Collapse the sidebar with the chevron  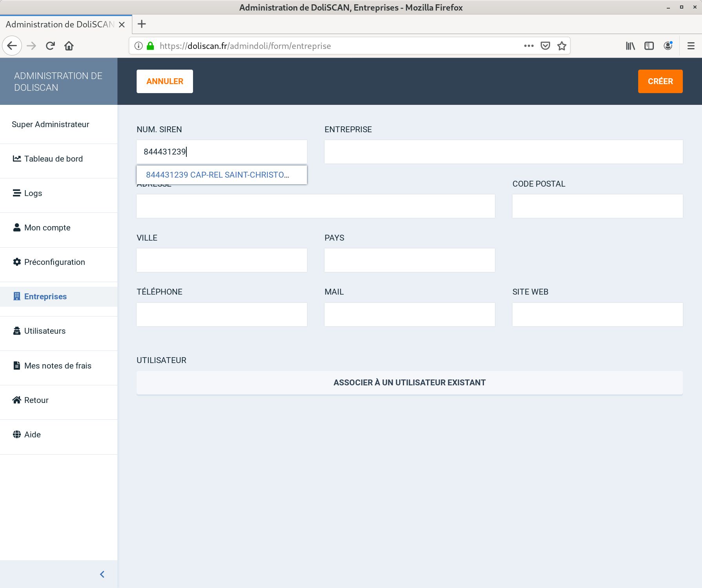(x=102, y=574)
